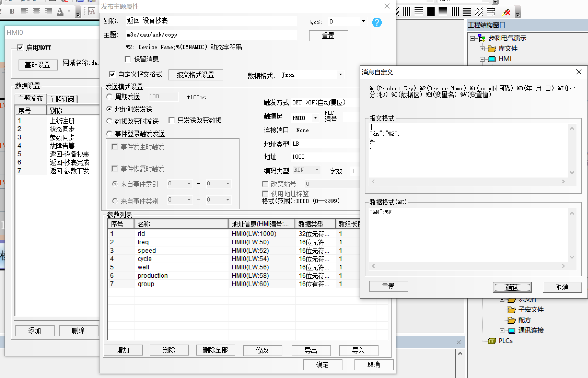Click the 库文件 folder icon
This screenshot has width=588, height=378.
pos(492,49)
